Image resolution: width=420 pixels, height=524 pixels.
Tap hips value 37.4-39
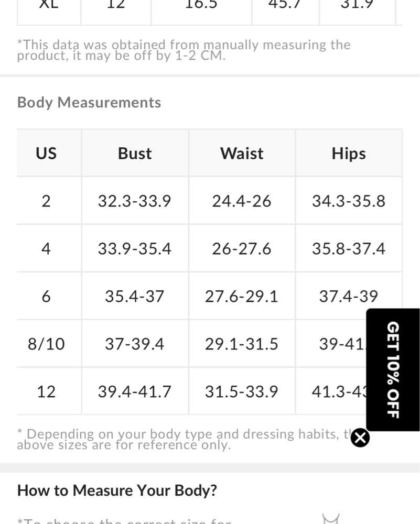(349, 297)
